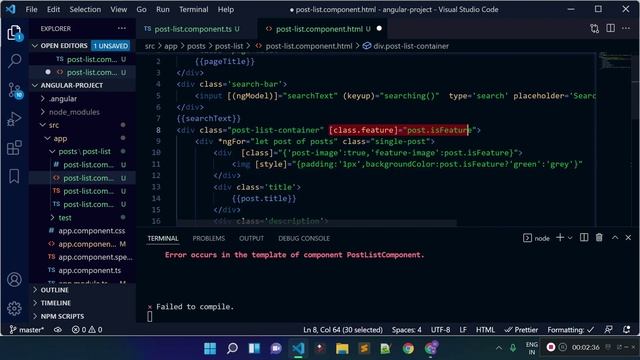
Task: Create a new terminal with plus icon
Action: pyautogui.click(x=560, y=238)
